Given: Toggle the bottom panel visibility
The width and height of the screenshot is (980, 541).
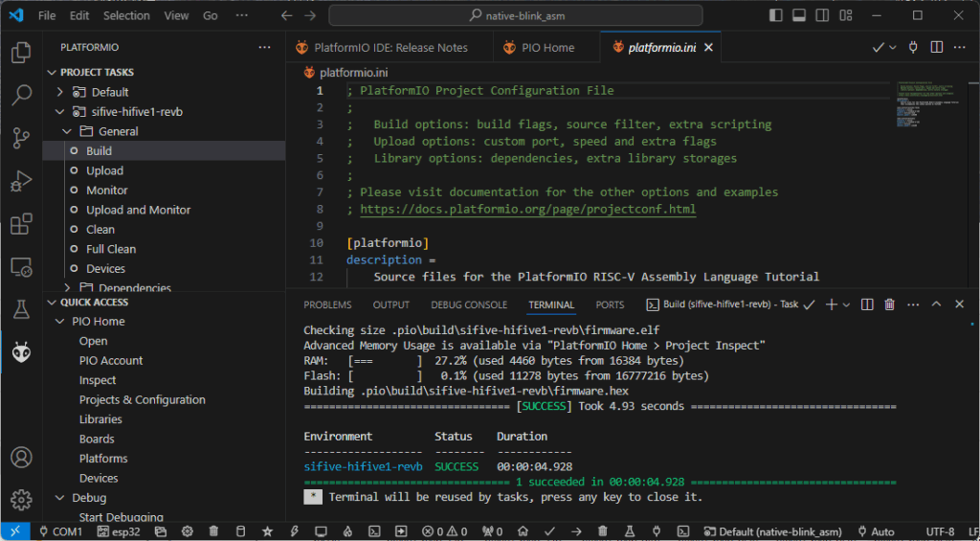Looking at the screenshot, I should (799, 15).
